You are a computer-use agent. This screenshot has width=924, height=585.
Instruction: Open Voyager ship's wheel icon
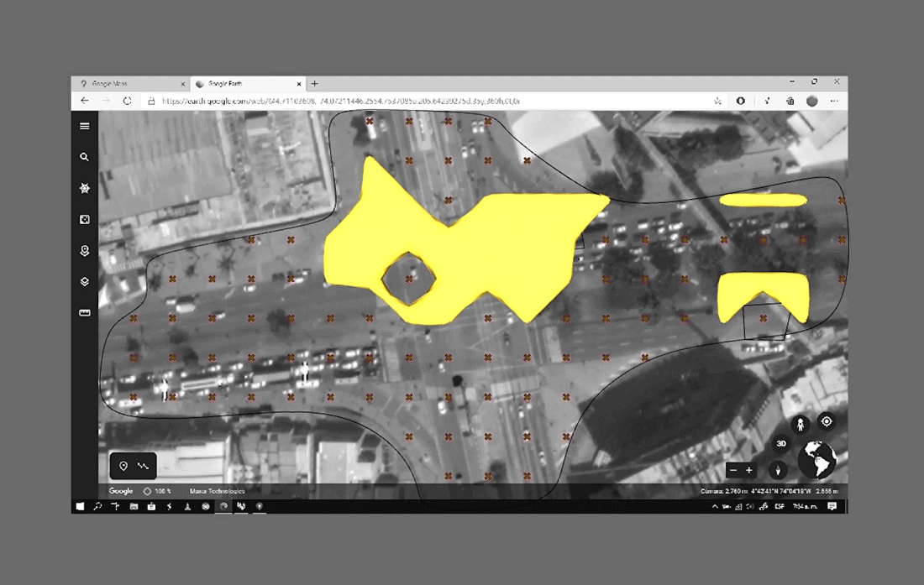(x=85, y=189)
